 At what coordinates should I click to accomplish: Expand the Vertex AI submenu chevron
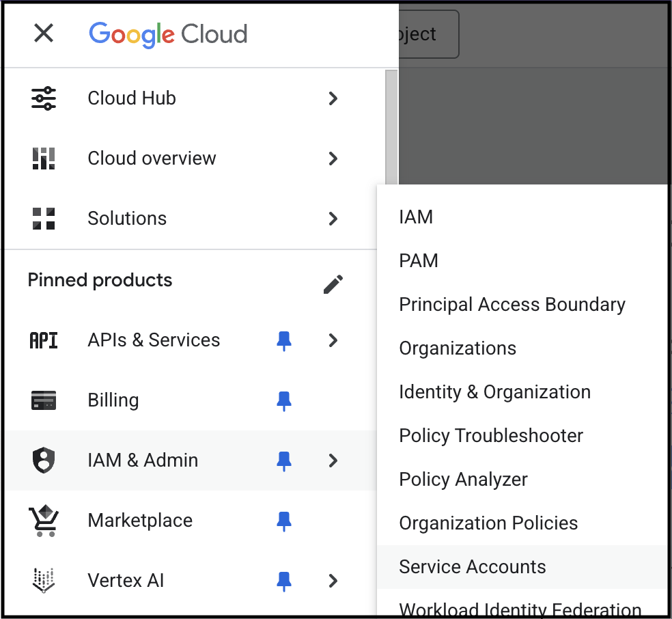click(333, 581)
